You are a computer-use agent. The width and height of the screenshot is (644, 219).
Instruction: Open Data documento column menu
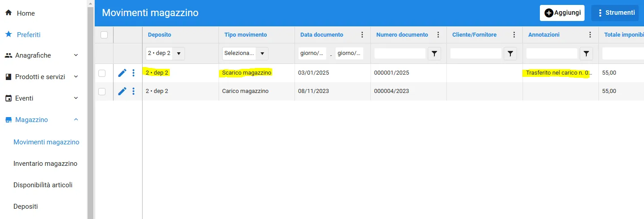tap(362, 35)
